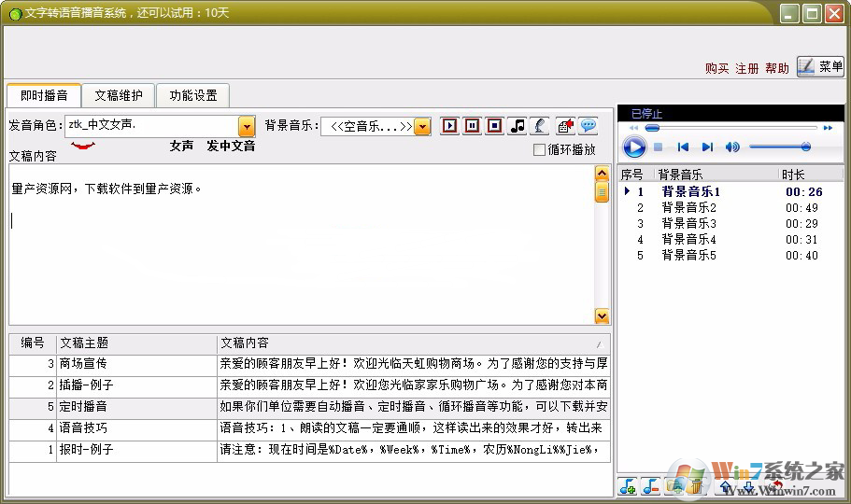Close the application window
851x504 pixels.
(834, 14)
